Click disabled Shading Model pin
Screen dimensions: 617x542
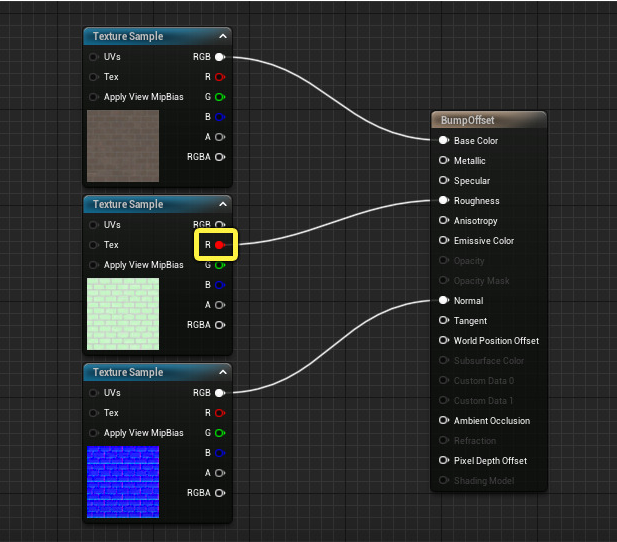444,481
